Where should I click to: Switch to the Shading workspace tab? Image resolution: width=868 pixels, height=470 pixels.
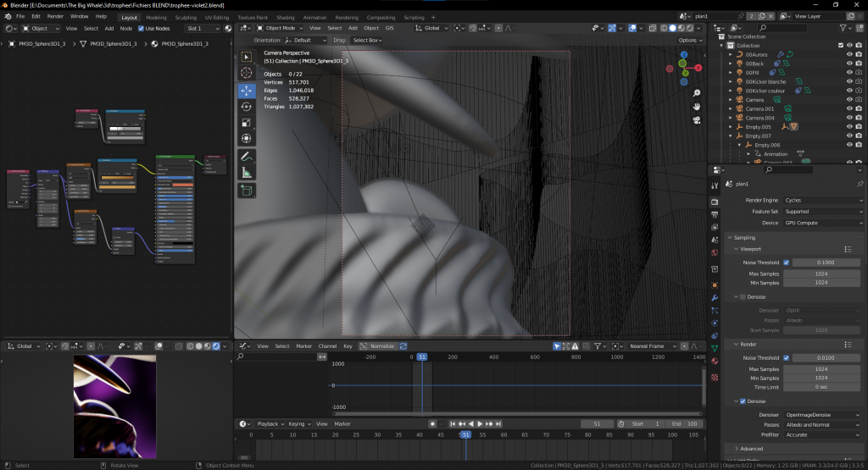(285, 17)
